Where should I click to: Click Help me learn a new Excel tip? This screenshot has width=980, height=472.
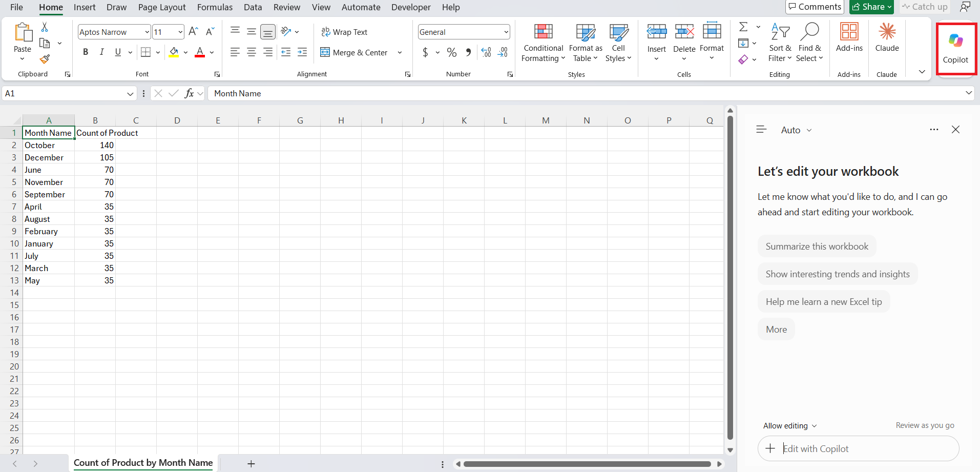824,302
